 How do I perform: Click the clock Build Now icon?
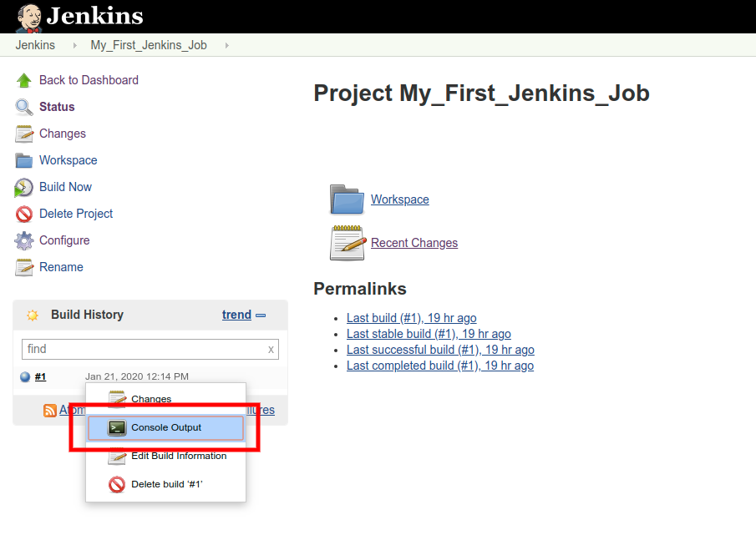click(23, 187)
